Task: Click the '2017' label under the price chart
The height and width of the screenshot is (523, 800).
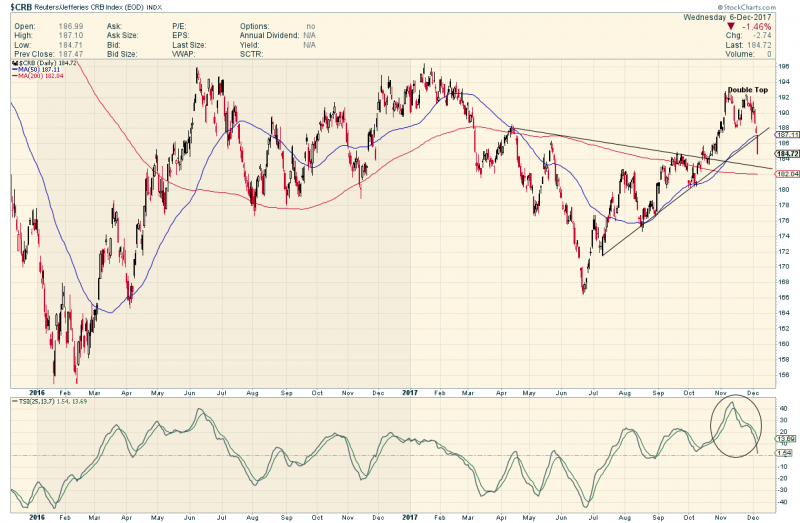Action: [410, 393]
